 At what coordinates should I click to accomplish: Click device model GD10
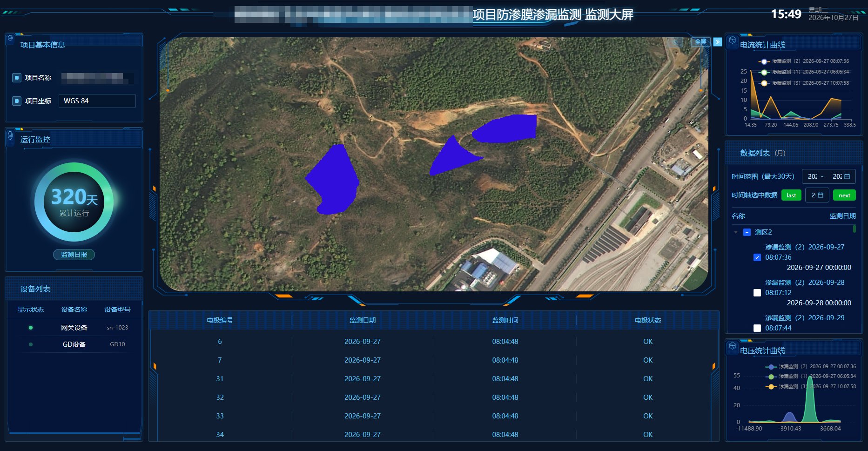(117, 344)
